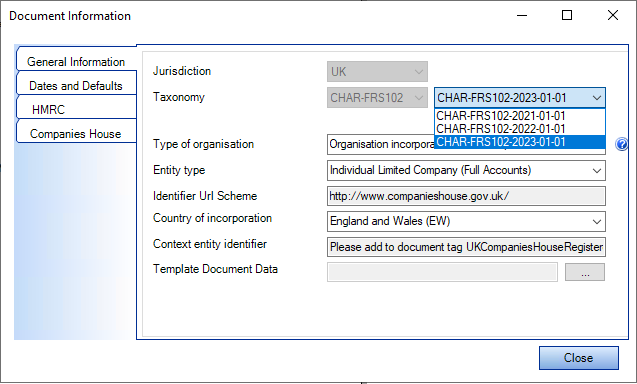The height and width of the screenshot is (384, 637).
Task: Choose CHAR-FRS102-2021-01-01 from the taxonomy list
Action: pyautogui.click(x=520, y=116)
